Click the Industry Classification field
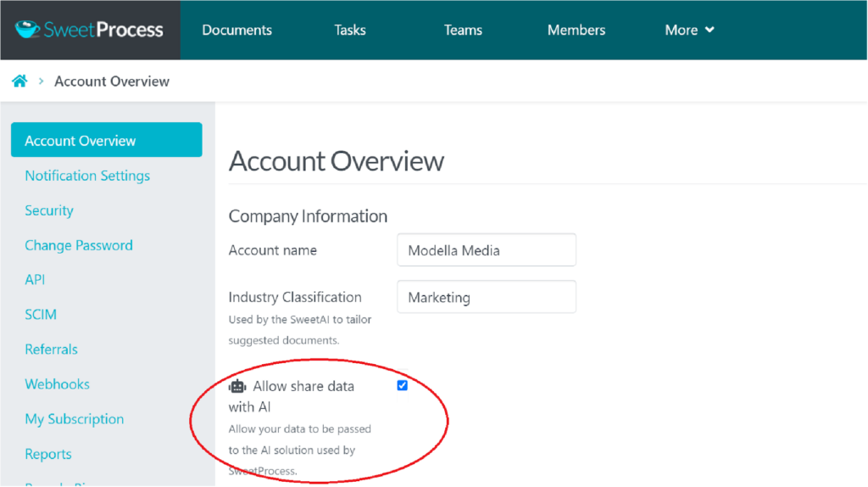Viewport: 868px width, 487px height. pos(486,298)
